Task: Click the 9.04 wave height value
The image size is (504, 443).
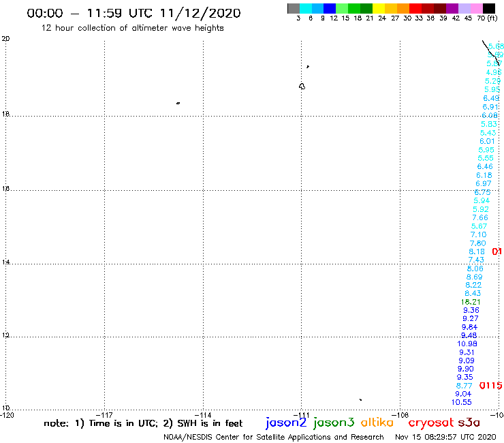Action: [463, 394]
